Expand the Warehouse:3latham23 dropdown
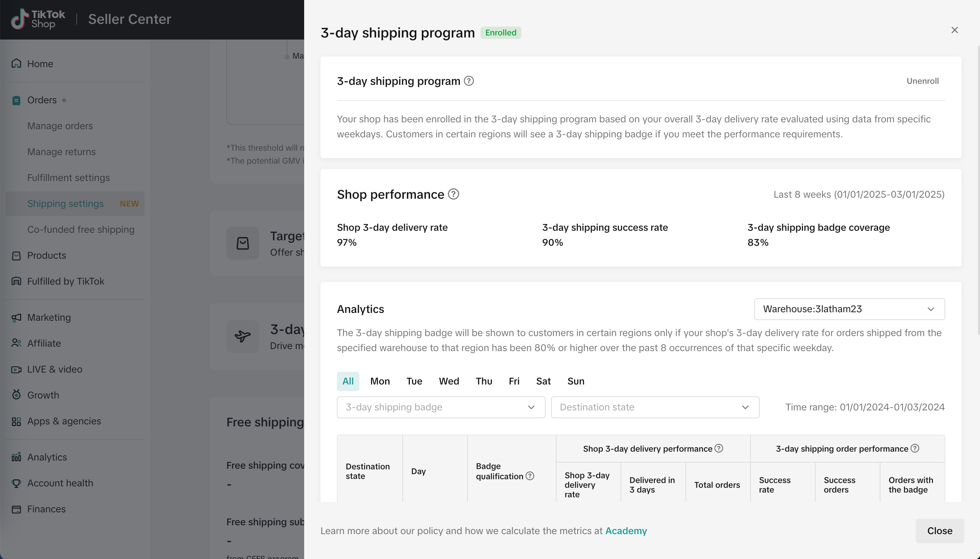The height and width of the screenshot is (559, 980). click(x=849, y=309)
